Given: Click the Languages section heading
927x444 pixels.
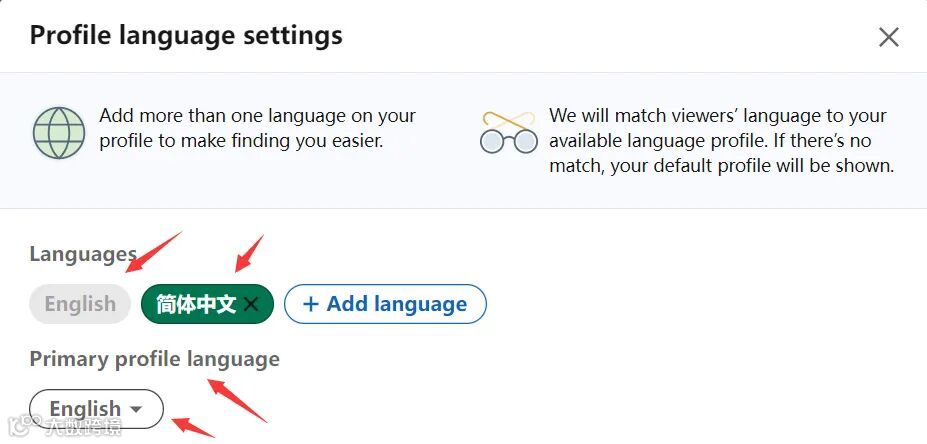Looking at the screenshot, I should (82, 254).
